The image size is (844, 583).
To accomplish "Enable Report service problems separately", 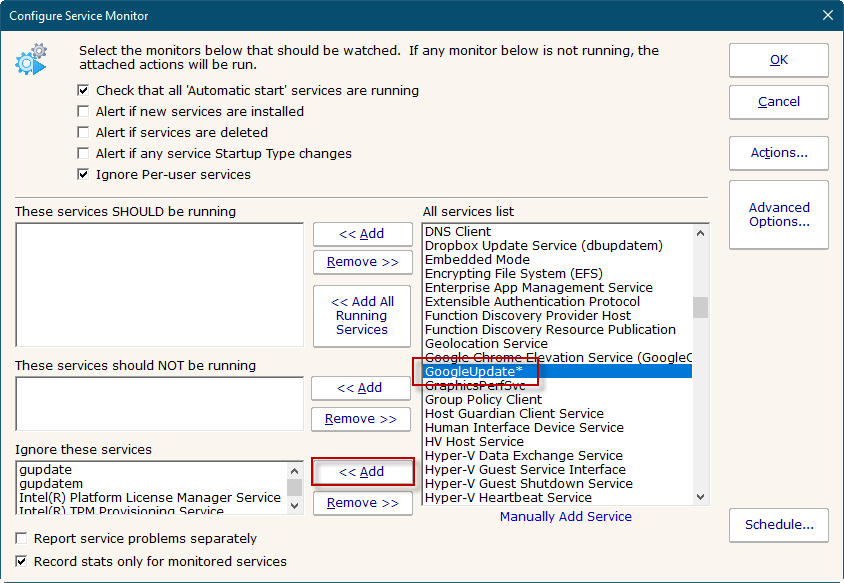I will click(23, 539).
